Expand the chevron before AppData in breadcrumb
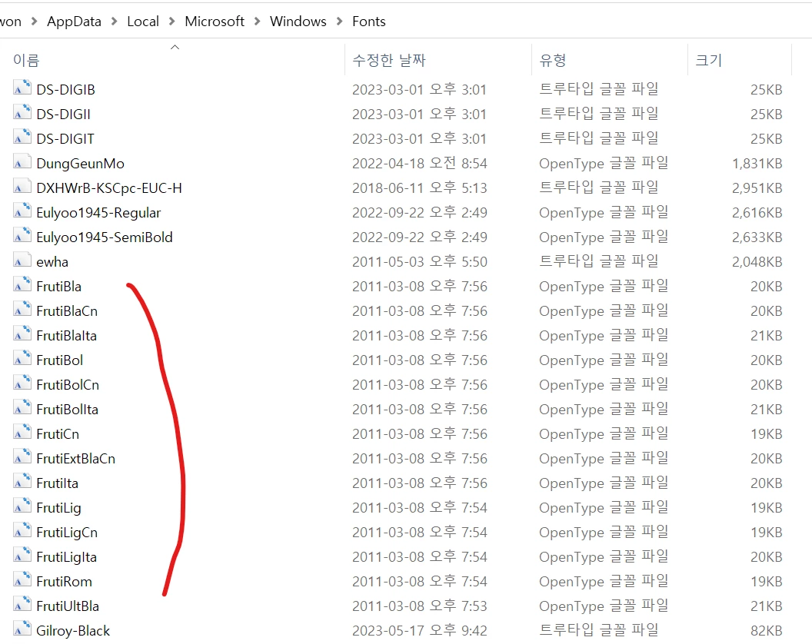This screenshot has width=812, height=644. pyautogui.click(x=34, y=22)
